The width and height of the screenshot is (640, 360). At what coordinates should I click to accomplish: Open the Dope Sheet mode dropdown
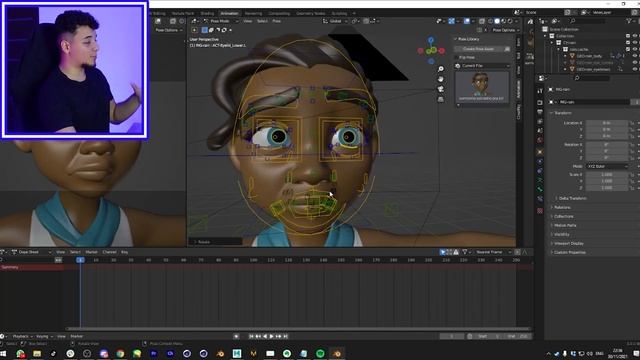coord(31,252)
